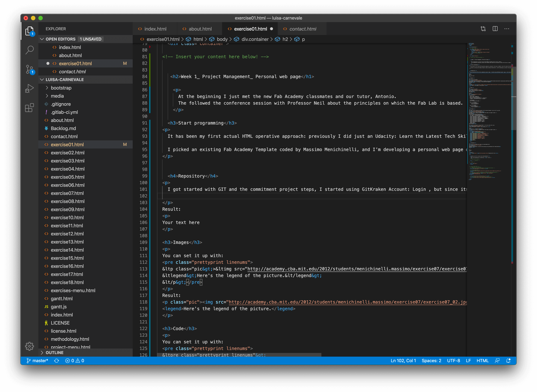Select index.html in Open Editors list
Image resolution: width=537 pixels, height=392 pixels.
pos(86,47)
